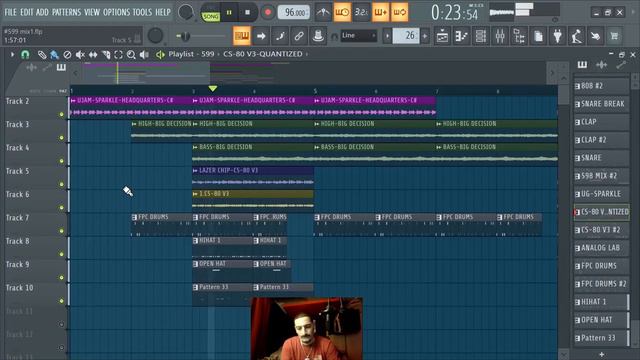Viewport: 640px width, 360px height.
Task: Toggle wait for input before recording
Action: click(x=342, y=13)
